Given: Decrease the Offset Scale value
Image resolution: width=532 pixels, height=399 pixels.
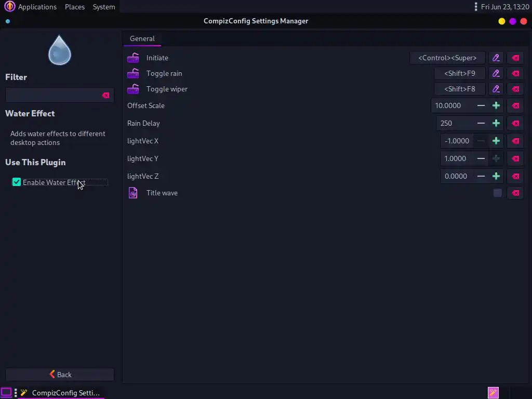Looking at the screenshot, I should click(481, 105).
